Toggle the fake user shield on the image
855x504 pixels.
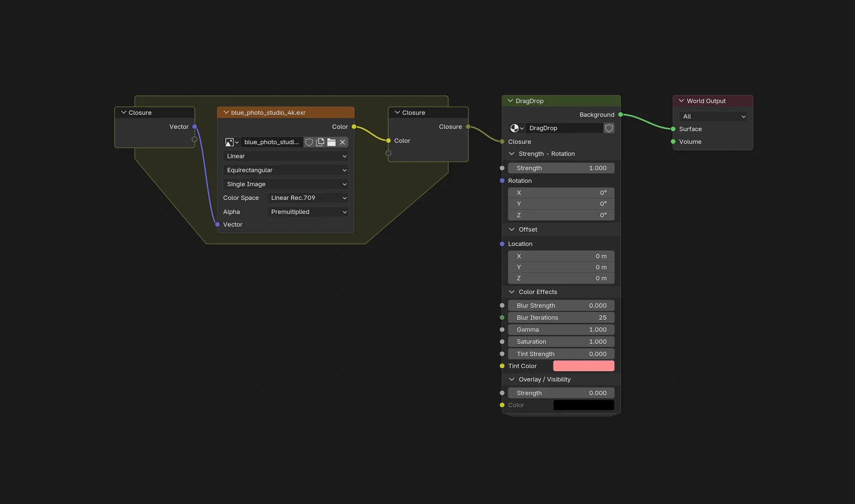coord(309,142)
